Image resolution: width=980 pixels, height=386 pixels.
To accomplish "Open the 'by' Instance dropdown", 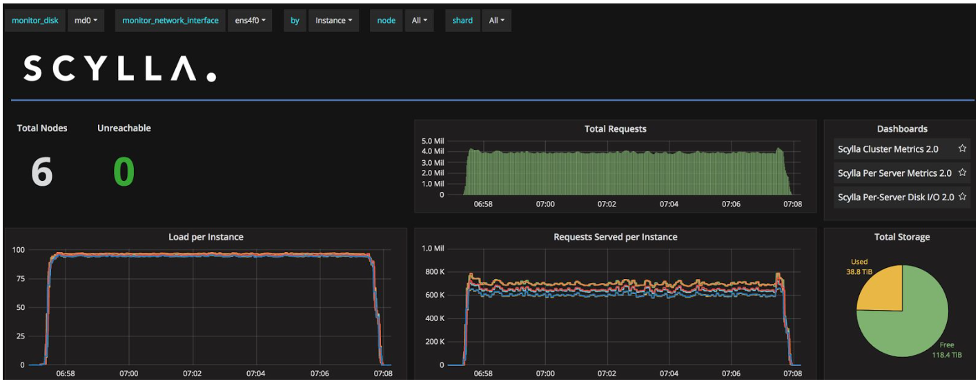I will coord(333,21).
